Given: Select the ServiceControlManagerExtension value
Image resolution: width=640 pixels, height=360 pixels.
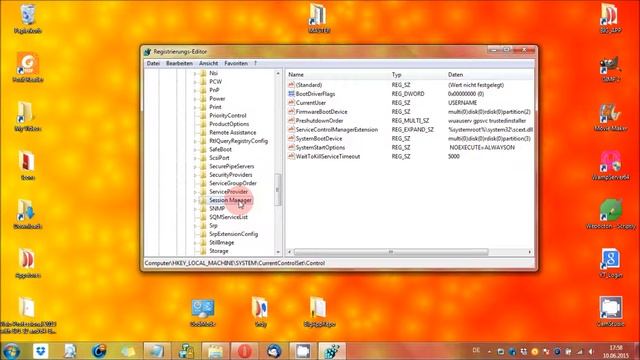Looking at the screenshot, I should tap(337, 130).
